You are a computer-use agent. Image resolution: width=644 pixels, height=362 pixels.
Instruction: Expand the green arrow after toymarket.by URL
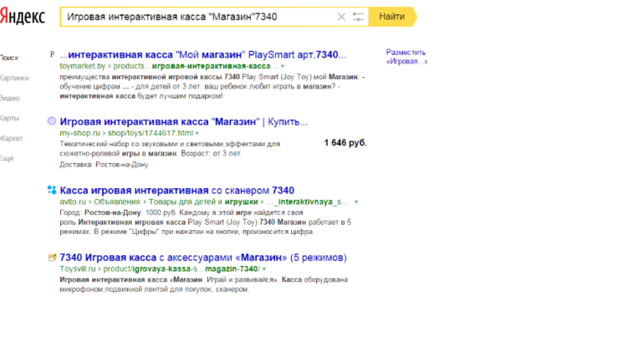283,65
